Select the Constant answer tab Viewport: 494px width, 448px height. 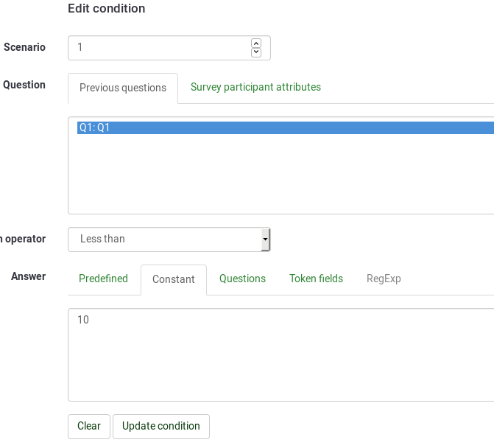point(174,279)
